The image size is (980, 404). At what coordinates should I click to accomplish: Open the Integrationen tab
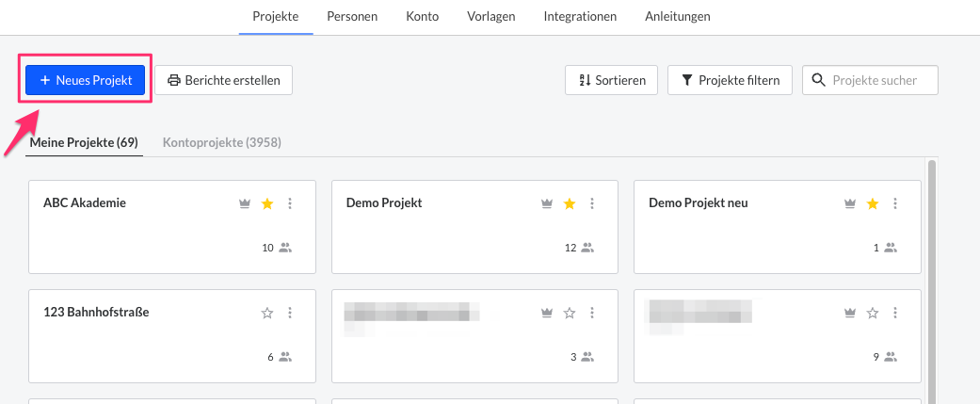click(580, 17)
